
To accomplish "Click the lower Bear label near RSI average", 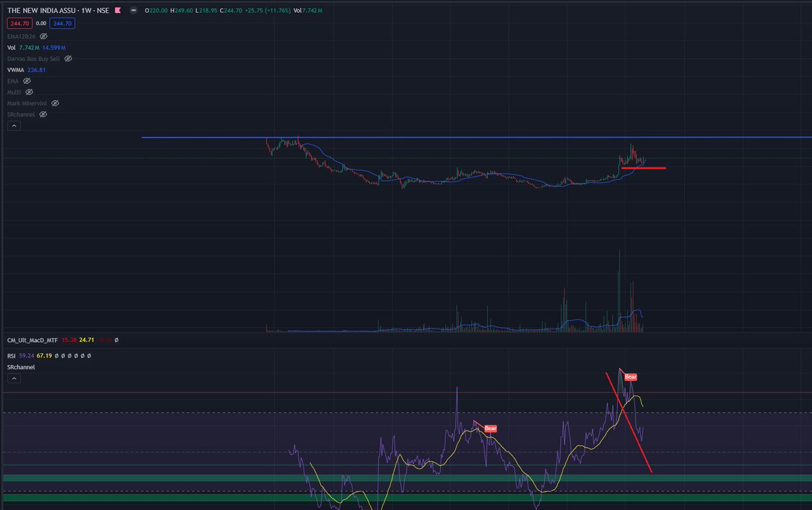I will 491,429.
